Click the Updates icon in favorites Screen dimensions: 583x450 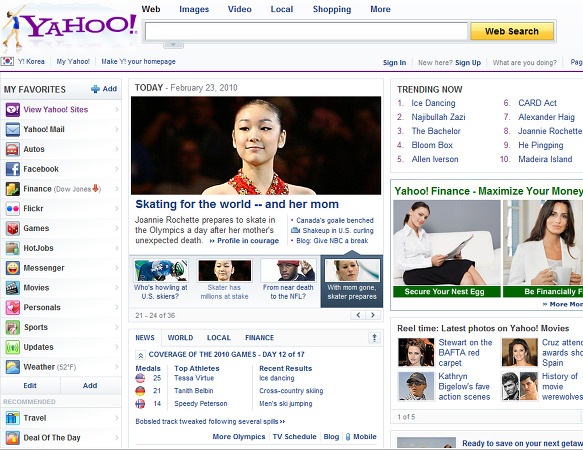click(x=13, y=347)
